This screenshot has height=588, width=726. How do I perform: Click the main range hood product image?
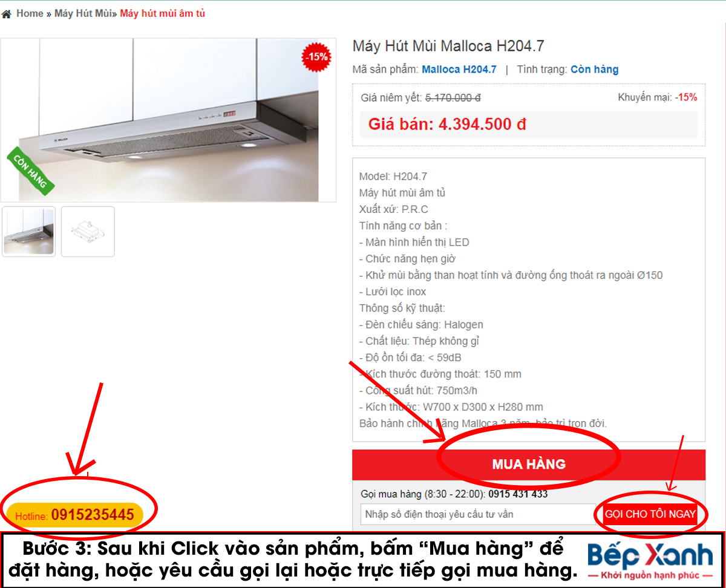tap(169, 120)
